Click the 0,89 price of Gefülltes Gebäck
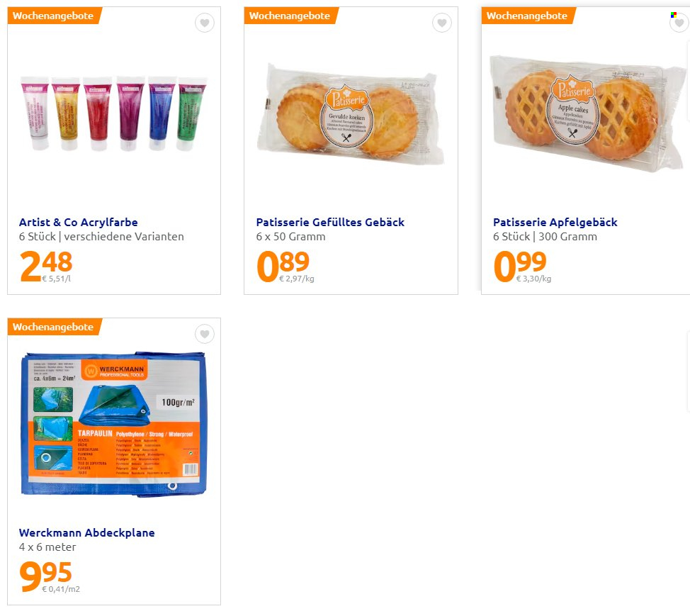 coord(283,266)
